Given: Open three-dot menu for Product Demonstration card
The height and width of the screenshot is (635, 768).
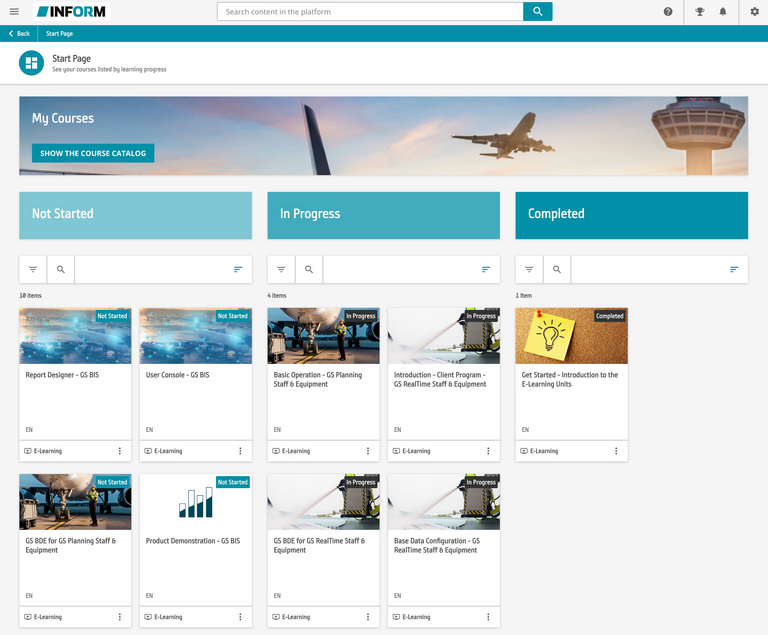Looking at the screenshot, I should (x=240, y=617).
